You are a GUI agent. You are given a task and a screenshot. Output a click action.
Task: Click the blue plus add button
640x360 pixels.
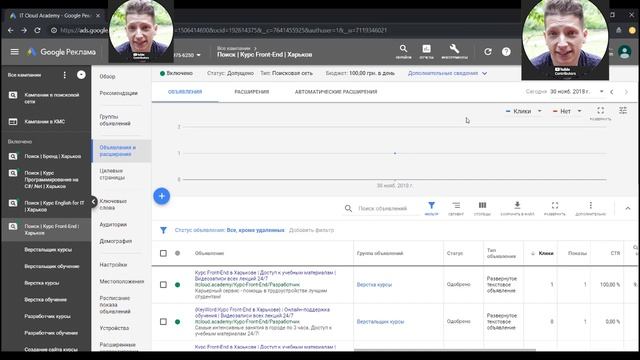[162, 196]
